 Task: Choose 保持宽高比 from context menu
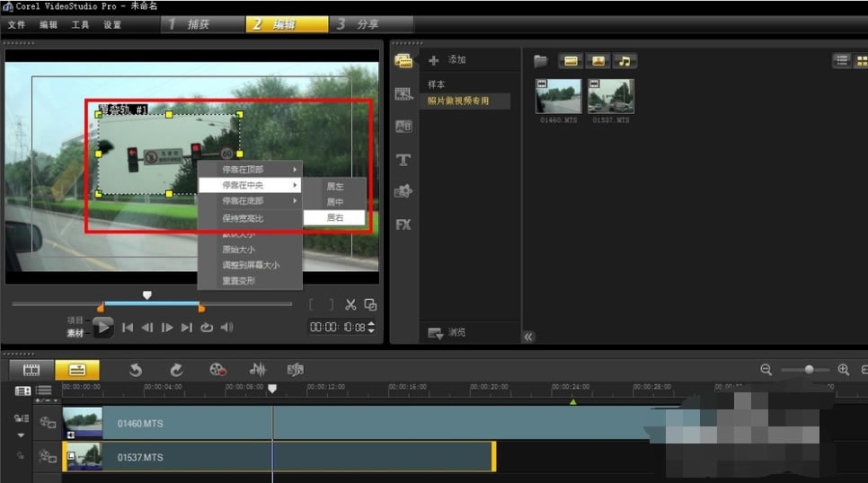click(x=243, y=218)
